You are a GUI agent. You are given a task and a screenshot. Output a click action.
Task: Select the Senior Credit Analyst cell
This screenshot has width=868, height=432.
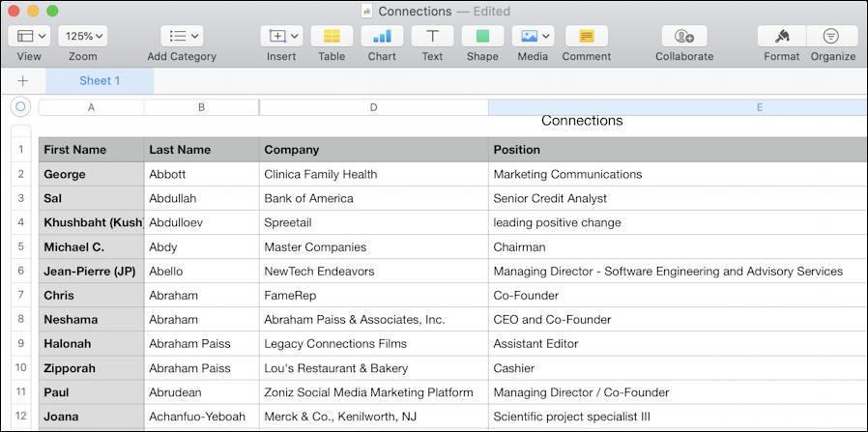(x=679, y=198)
